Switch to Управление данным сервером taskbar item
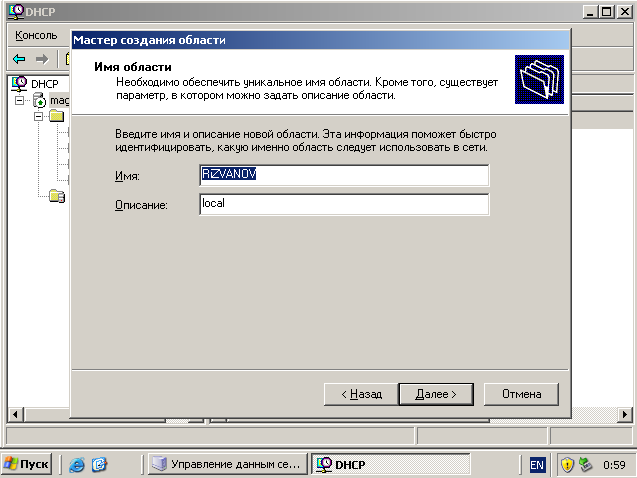Screen dimensions: 637x478 (227, 464)
